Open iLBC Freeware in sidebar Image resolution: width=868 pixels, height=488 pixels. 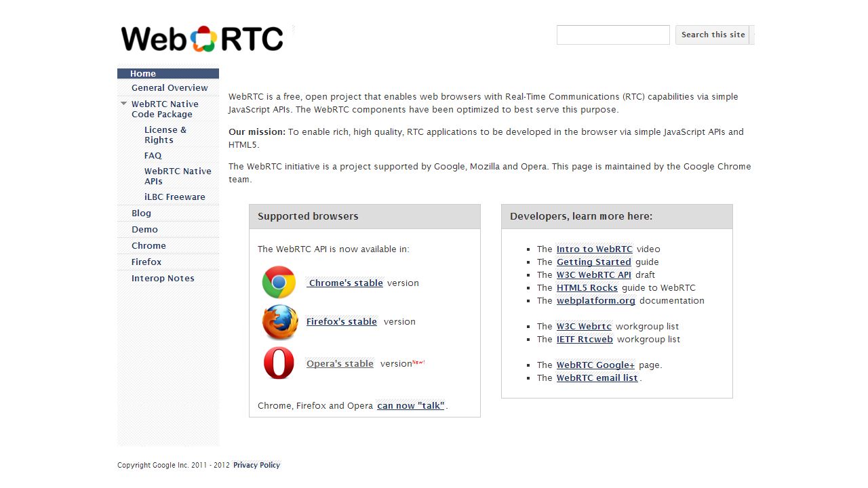(175, 197)
